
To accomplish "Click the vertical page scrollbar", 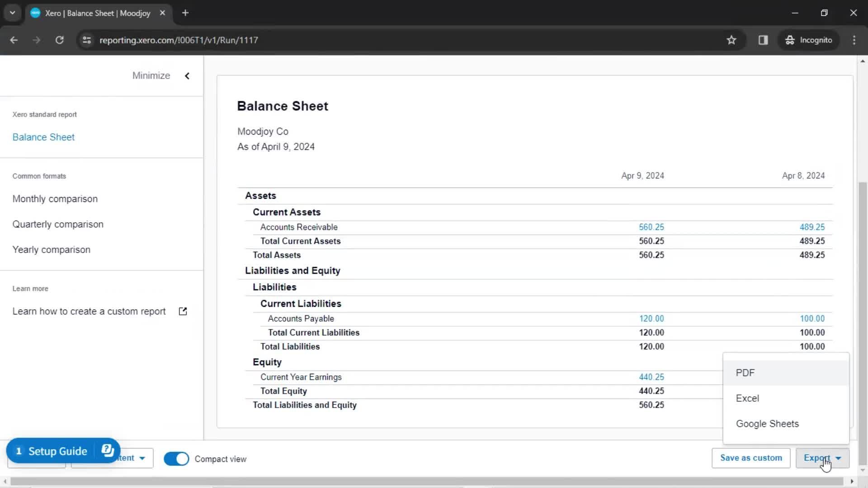I will tap(863, 323).
